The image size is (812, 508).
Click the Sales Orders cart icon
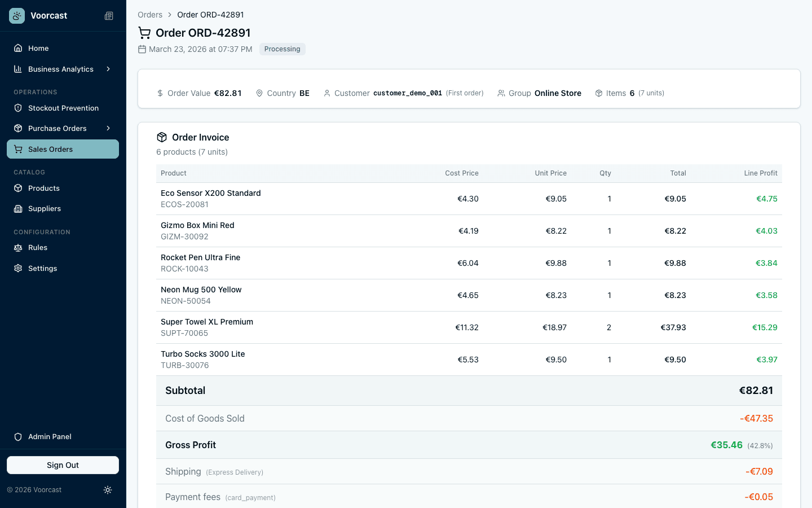coord(17,149)
